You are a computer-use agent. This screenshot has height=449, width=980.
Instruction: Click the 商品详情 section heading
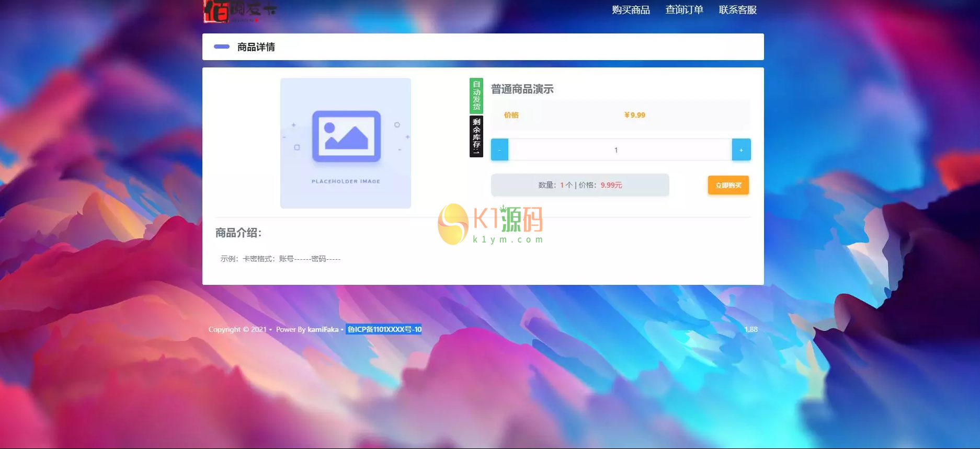pos(256,47)
